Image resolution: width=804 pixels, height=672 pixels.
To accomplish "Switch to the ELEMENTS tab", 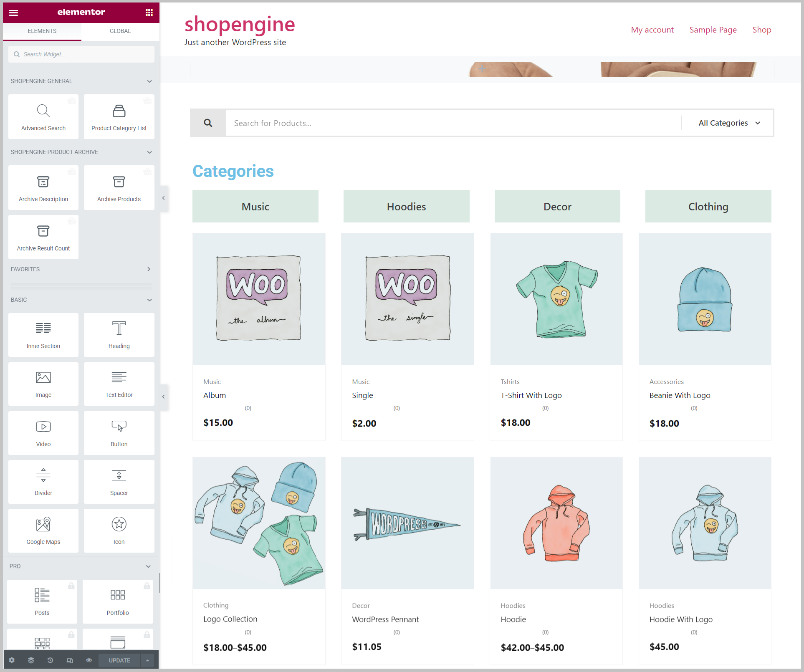I will click(x=43, y=30).
